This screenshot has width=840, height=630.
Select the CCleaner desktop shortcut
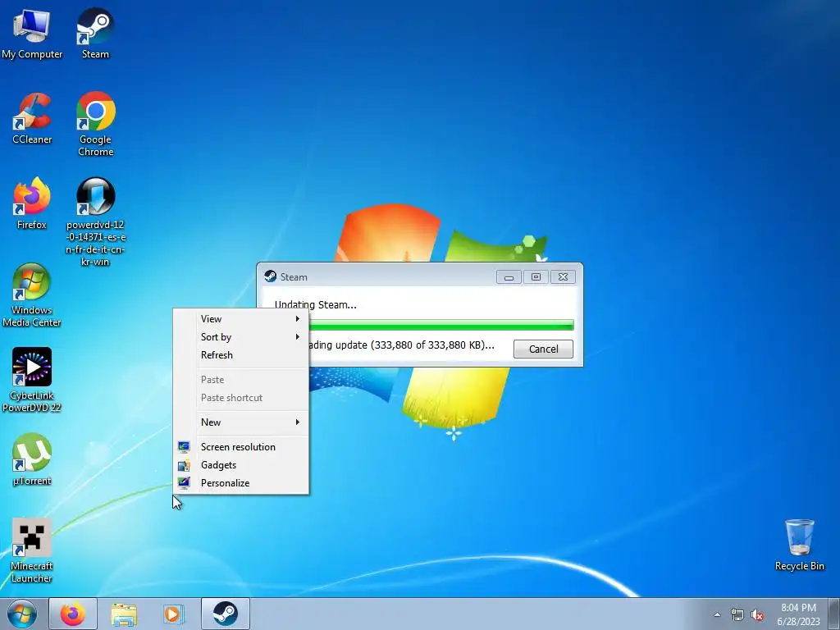click(32, 118)
